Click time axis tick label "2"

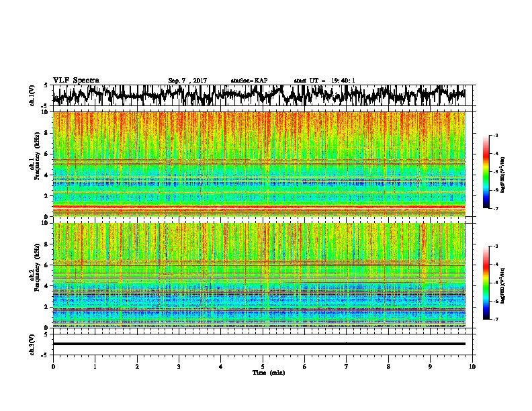(137, 367)
